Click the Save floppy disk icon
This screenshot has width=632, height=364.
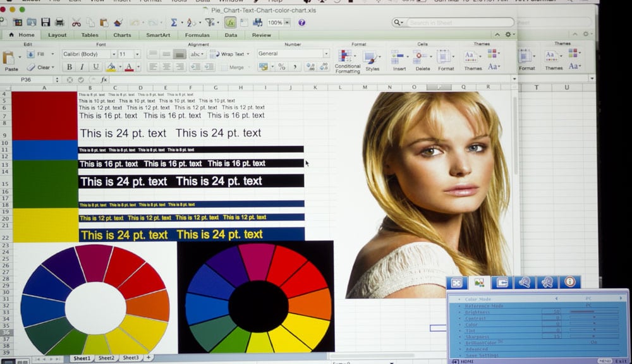46,22
